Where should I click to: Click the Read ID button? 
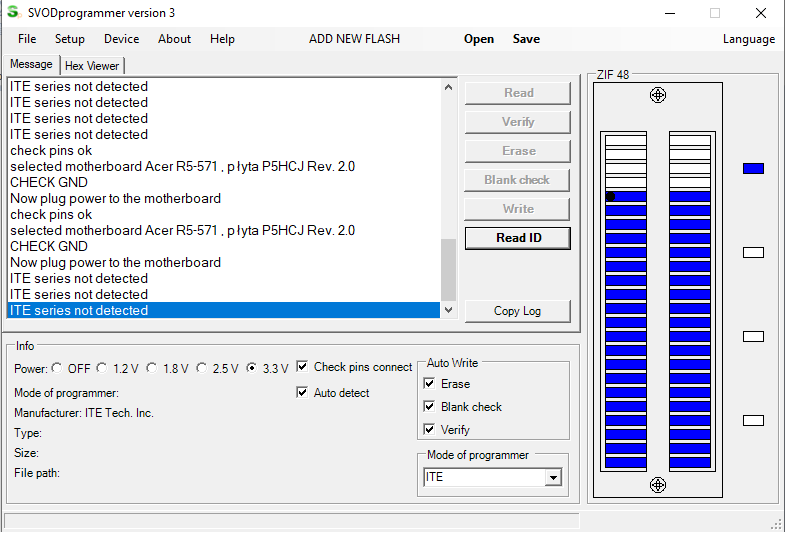point(518,238)
